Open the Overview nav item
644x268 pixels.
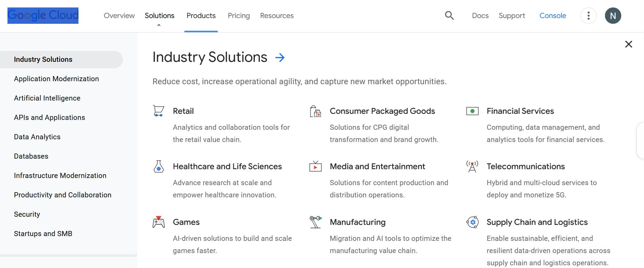(119, 16)
